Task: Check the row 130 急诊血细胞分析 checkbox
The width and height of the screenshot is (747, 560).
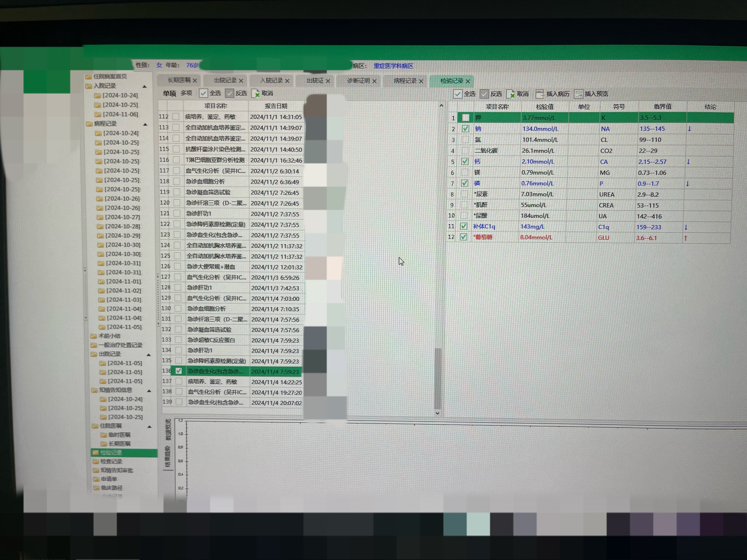Action: click(178, 308)
